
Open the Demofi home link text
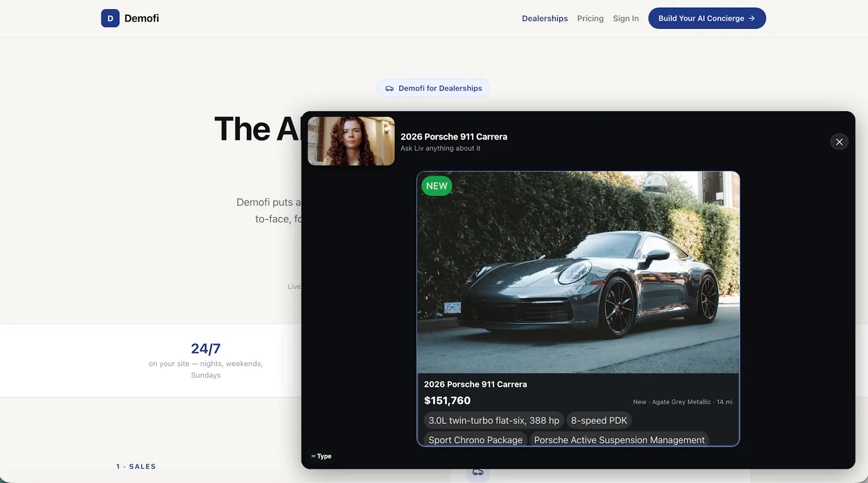(142, 18)
